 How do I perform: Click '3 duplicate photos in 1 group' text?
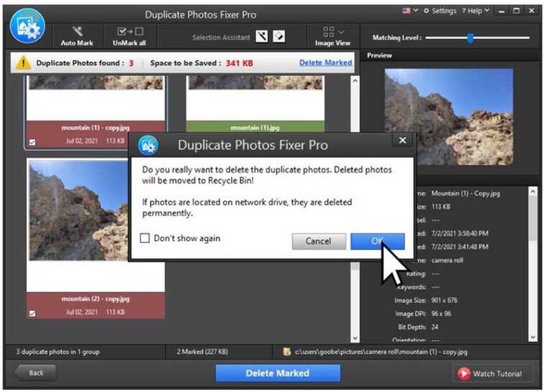click(57, 352)
